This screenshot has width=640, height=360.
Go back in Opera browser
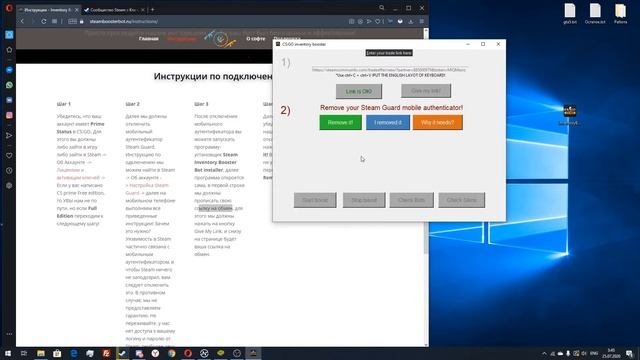pos(22,21)
